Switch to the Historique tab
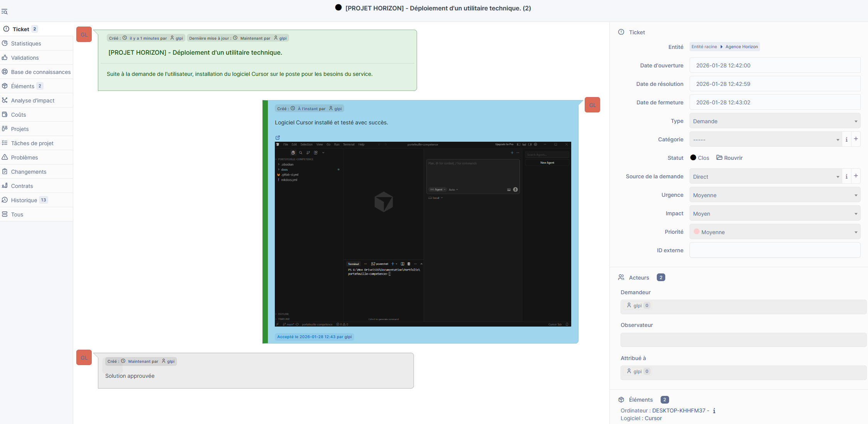This screenshot has width=868, height=424. [24, 200]
